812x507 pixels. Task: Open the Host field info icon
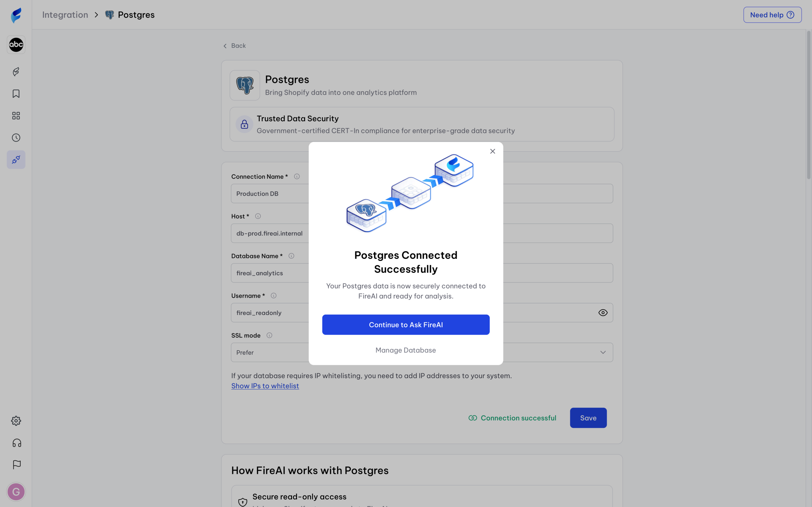257,216
